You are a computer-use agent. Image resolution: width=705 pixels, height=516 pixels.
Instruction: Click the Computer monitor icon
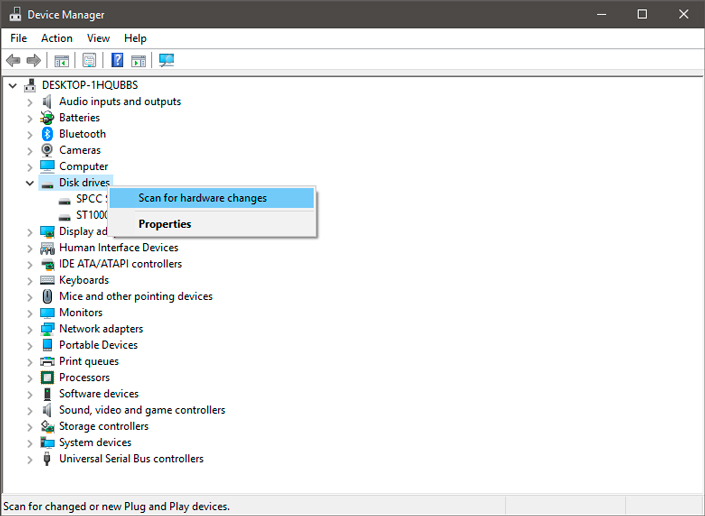(x=47, y=166)
